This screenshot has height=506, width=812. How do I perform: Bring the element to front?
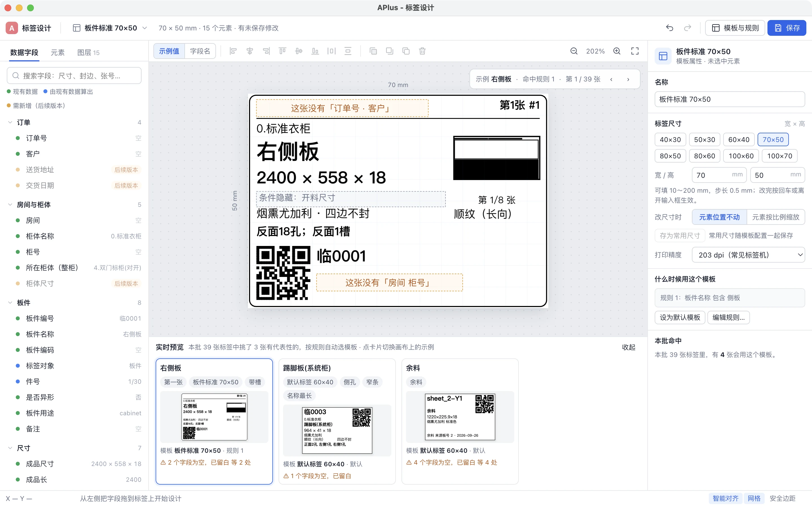[x=373, y=51]
